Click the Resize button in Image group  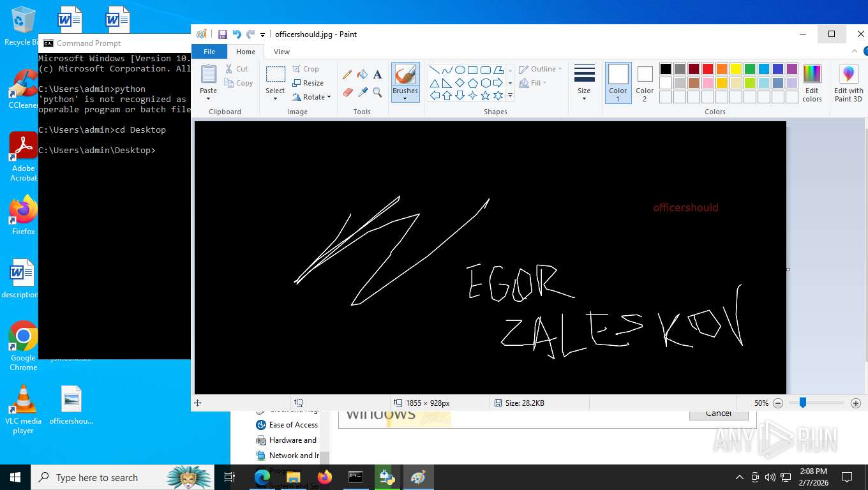(x=308, y=83)
